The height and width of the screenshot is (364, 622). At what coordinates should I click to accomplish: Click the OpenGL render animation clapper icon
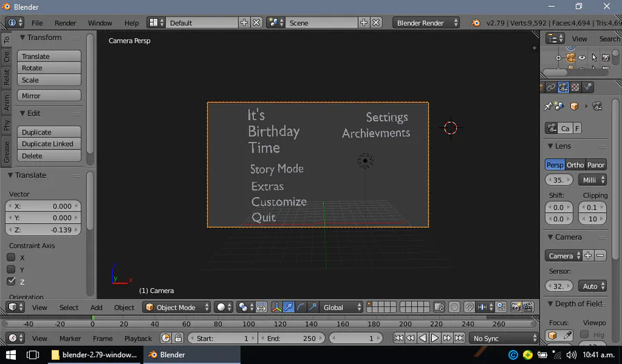pos(528,307)
